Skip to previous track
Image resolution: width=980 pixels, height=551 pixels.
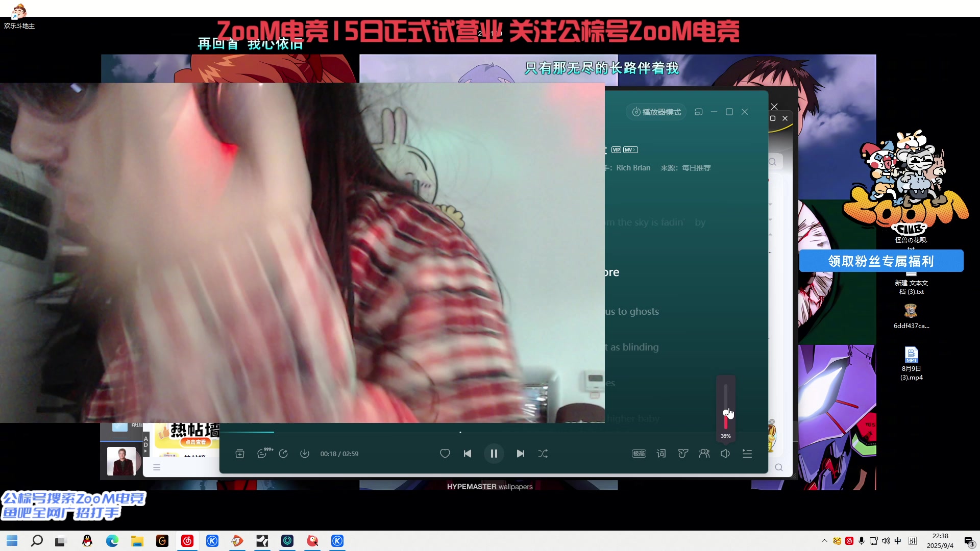coord(468,454)
